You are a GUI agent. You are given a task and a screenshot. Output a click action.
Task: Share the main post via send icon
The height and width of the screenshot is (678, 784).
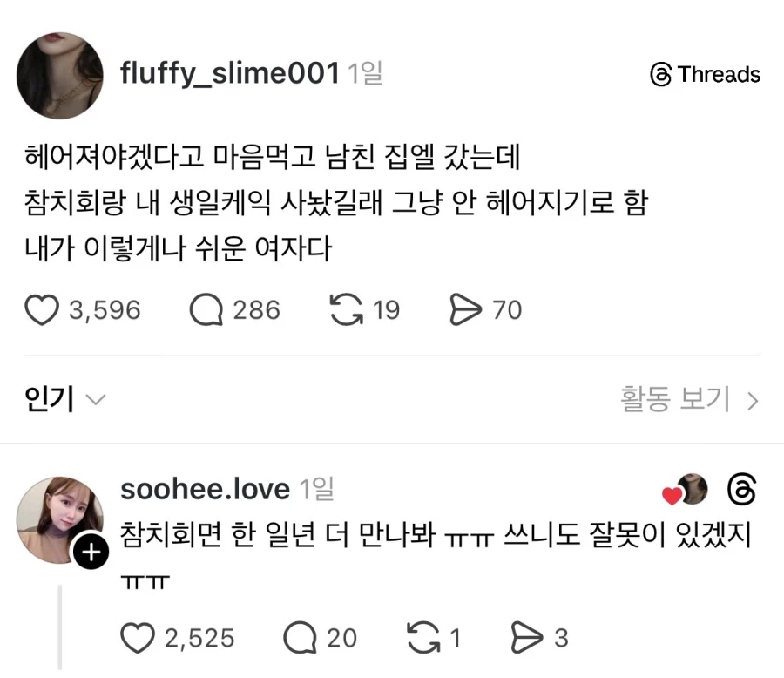(470, 309)
